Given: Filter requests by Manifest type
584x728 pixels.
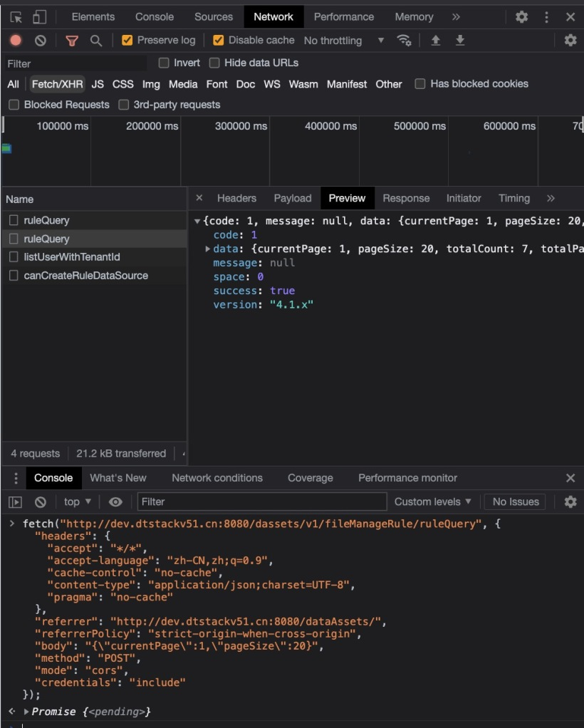Looking at the screenshot, I should [x=347, y=84].
